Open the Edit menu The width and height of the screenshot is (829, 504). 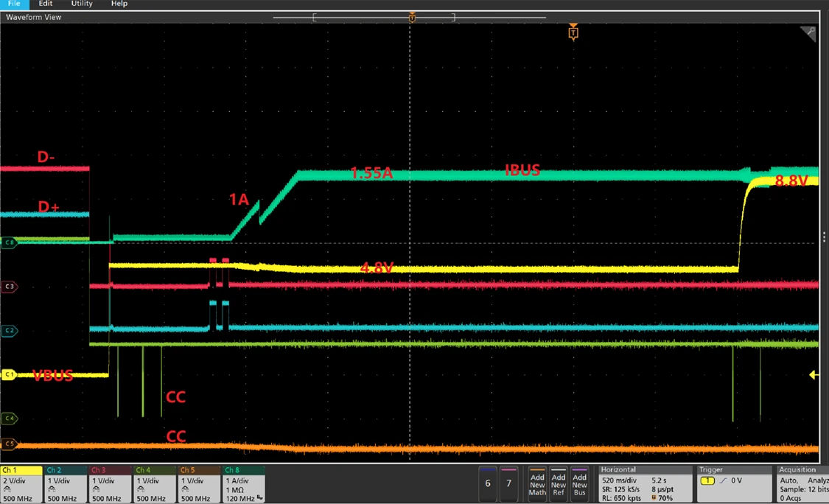click(x=46, y=4)
